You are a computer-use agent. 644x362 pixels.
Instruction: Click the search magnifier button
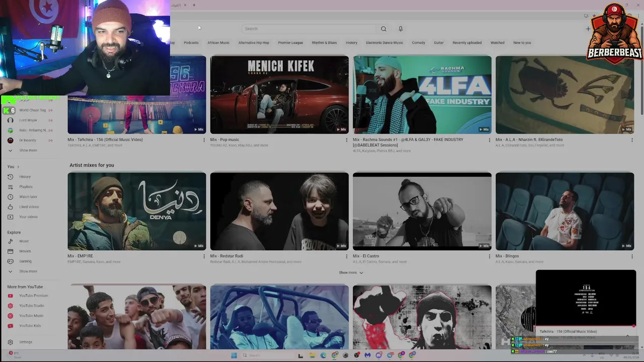click(x=383, y=29)
